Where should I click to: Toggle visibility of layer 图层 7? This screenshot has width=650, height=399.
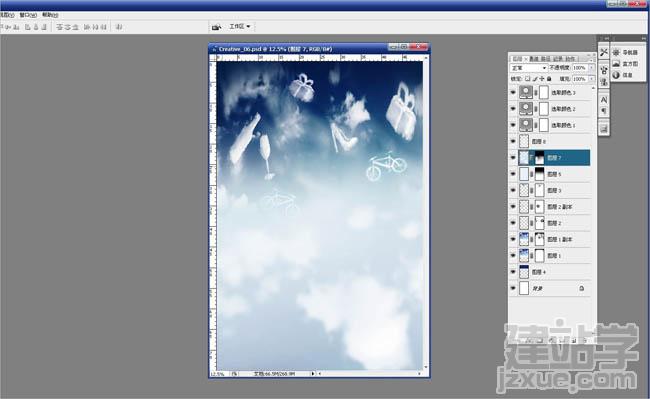pyautogui.click(x=513, y=158)
